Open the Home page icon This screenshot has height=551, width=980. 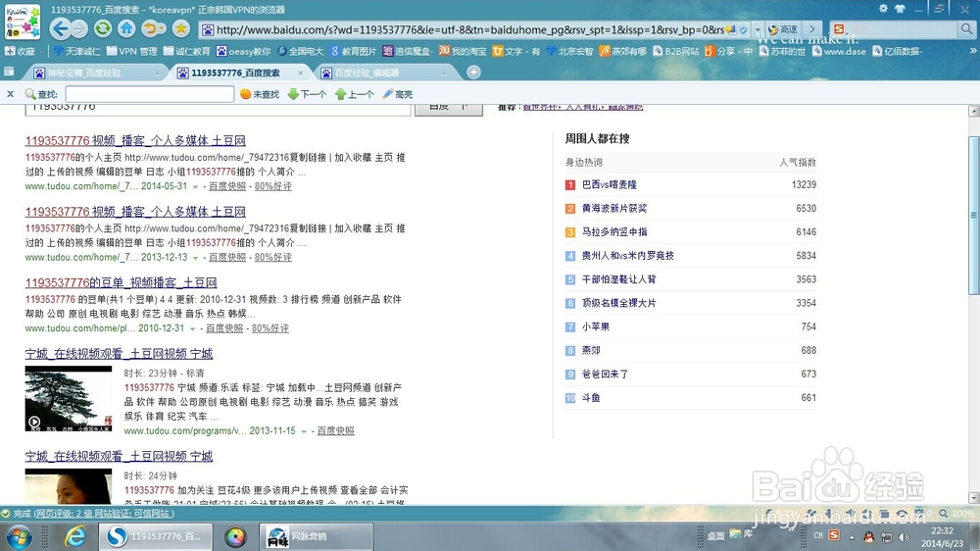click(126, 28)
